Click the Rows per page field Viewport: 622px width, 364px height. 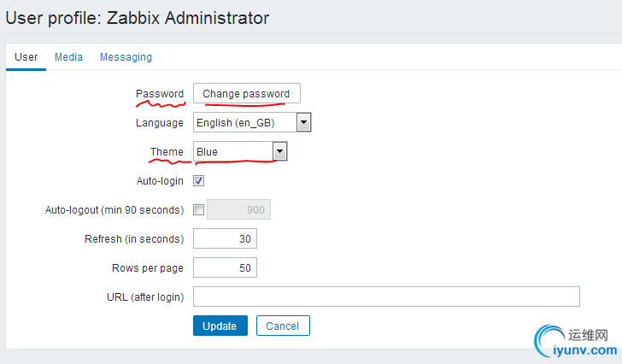coord(225,268)
